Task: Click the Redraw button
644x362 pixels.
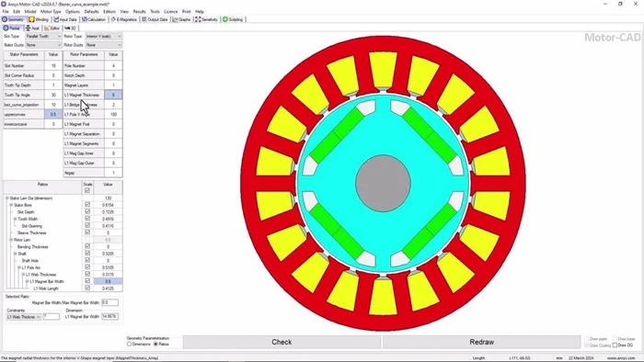Action: point(481,342)
